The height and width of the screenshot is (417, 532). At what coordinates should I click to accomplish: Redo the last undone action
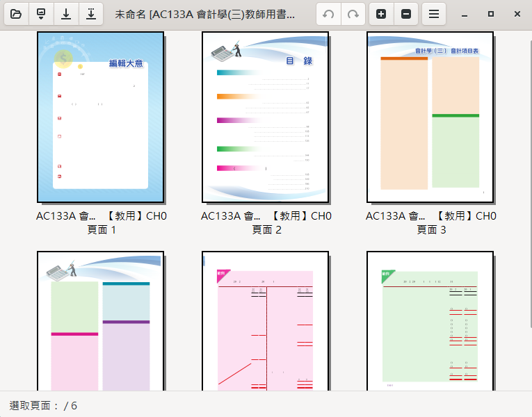pos(354,14)
